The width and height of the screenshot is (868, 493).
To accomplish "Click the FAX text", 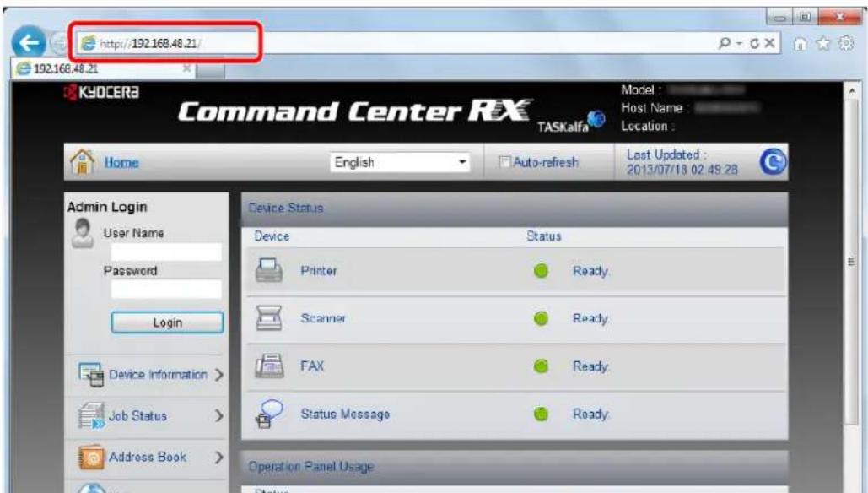I will pos(312,366).
